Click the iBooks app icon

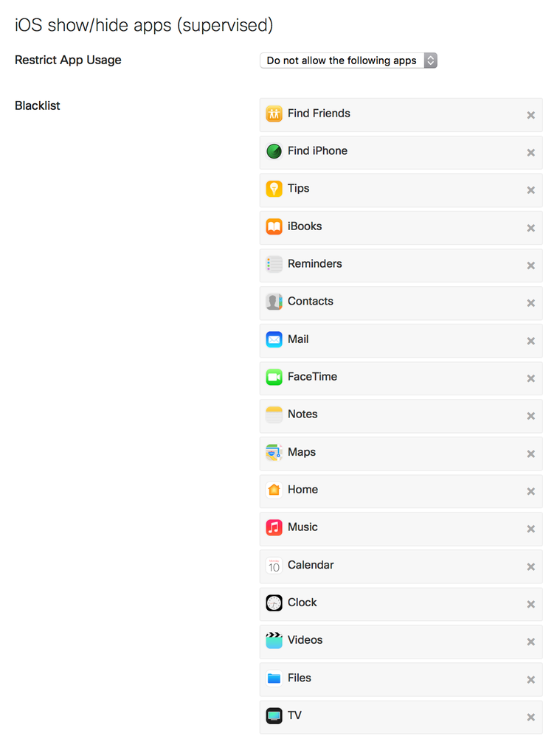[274, 226]
